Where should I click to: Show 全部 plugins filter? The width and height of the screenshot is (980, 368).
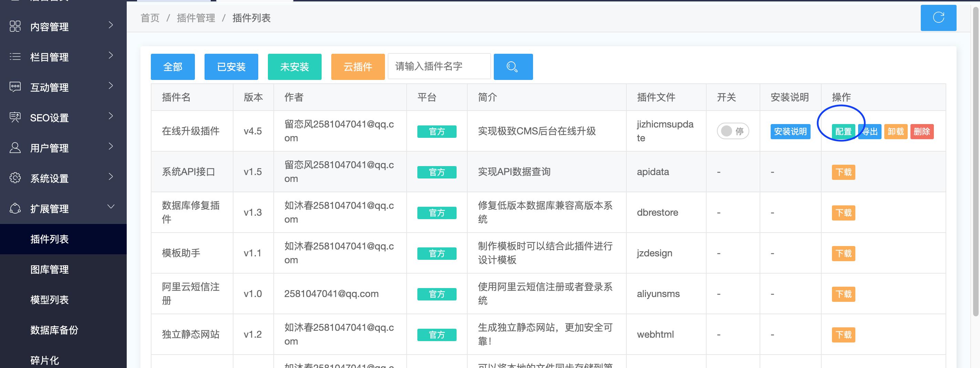[173, 67]
